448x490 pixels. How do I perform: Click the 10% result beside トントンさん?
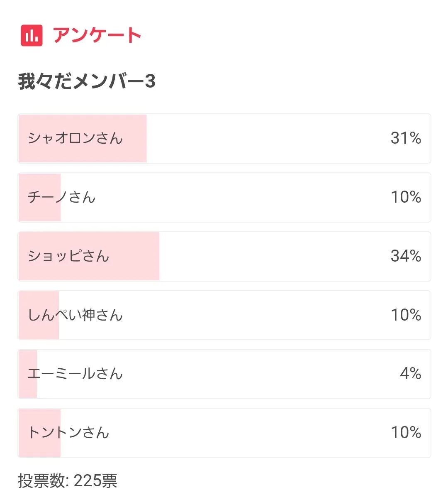406,433
